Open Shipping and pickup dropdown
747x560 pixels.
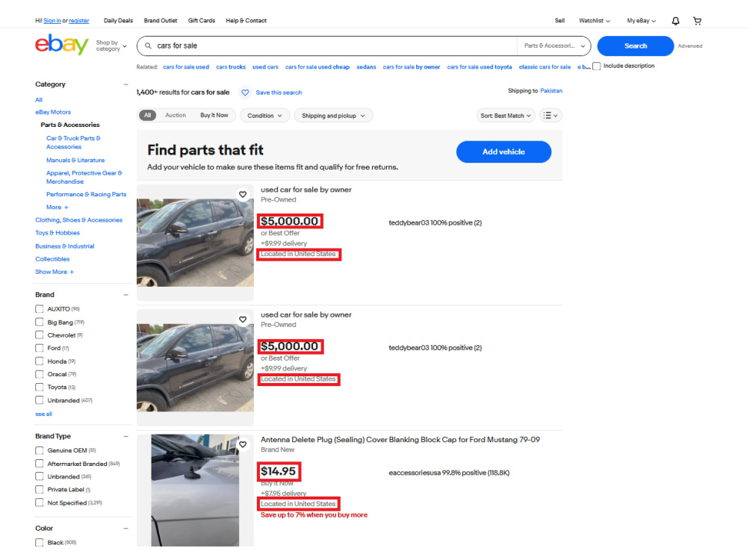333,116
